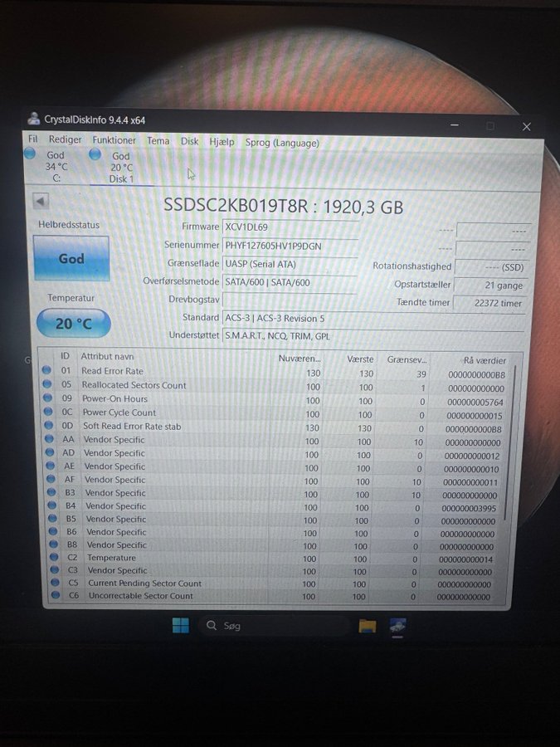
Task: Open the Tema menu
Action: pyautogui.click(x=158, y=141)
